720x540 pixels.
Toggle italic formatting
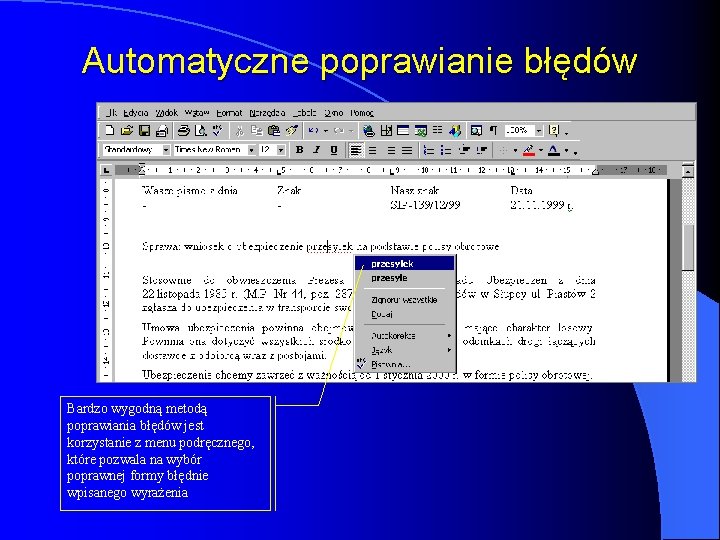click(316, 150)
